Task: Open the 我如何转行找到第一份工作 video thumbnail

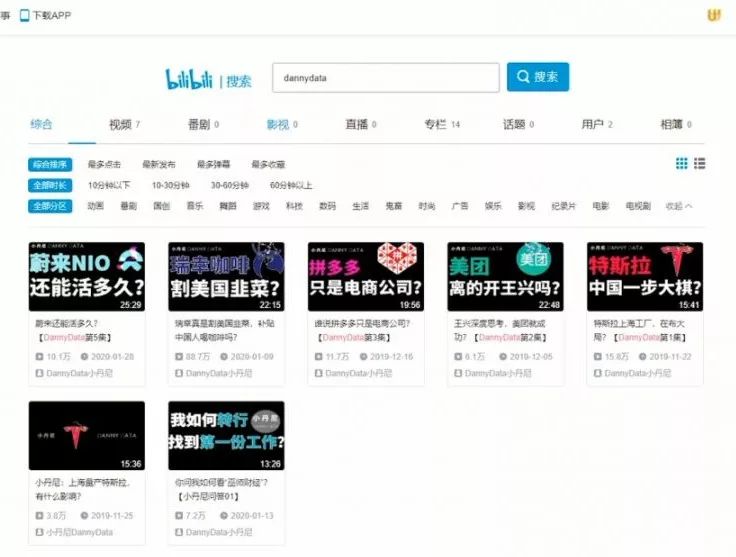Action: click(226, 435)
